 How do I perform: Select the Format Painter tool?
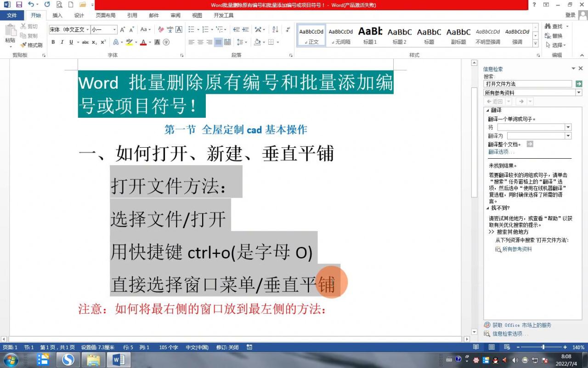pyautogui.click(x=31, y=45)
